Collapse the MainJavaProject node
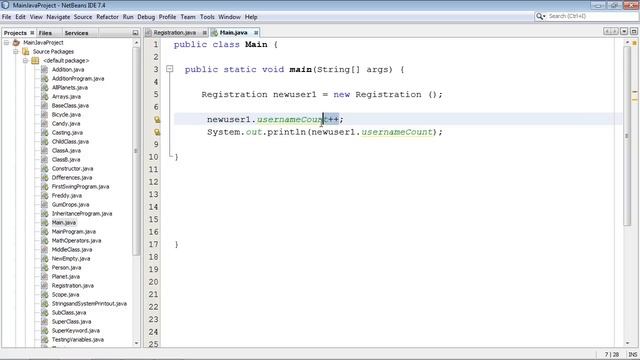 point(7,42)
